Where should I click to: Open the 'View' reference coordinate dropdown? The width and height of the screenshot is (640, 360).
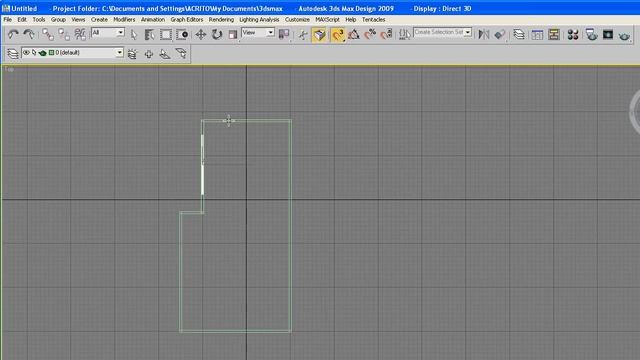point(258,33)
